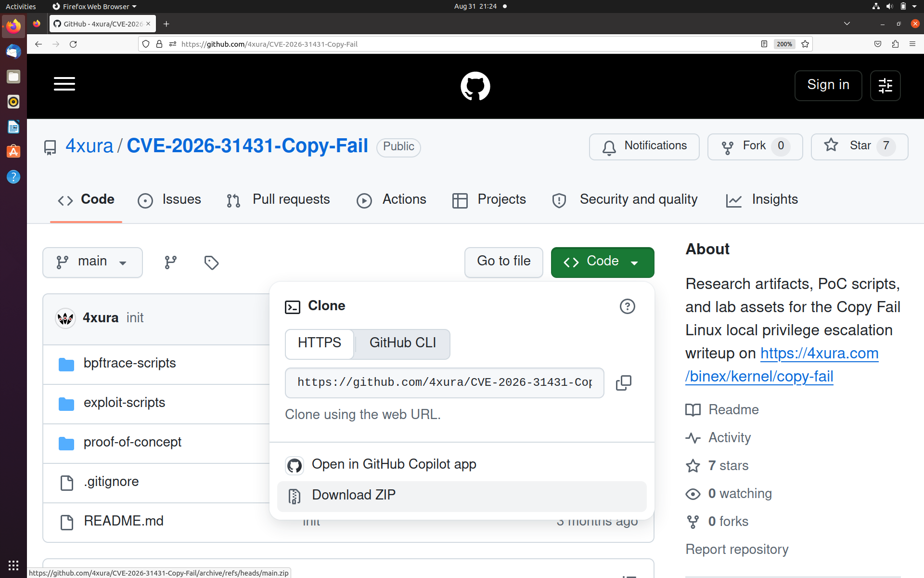Open the system status menu arrow
This screenshot has height=578, width=924.
[x=914, y=6]
